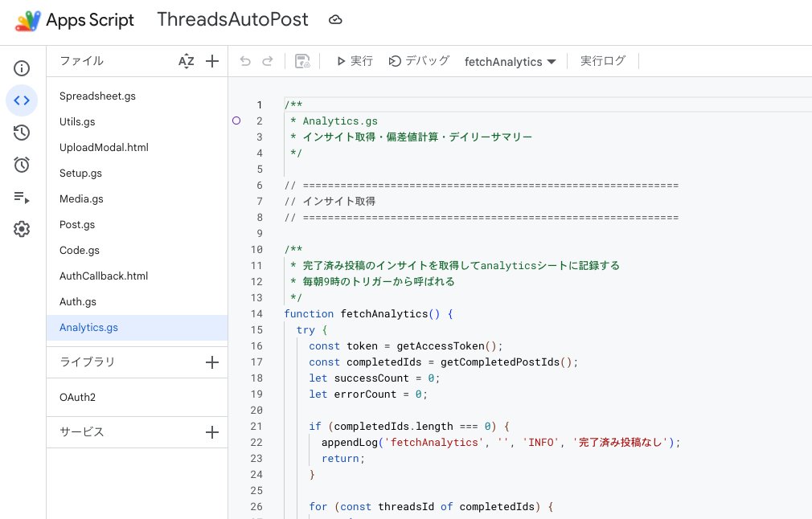The width and height of the screenshot is (812, 519).
Task: Click line number 14 in gutter
Action: (256, 313)
